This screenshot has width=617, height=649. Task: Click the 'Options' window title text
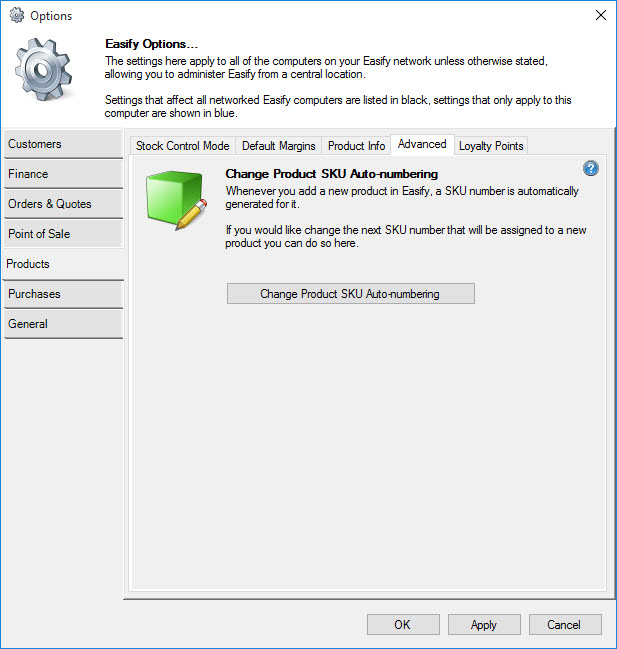tap(51, 16)
